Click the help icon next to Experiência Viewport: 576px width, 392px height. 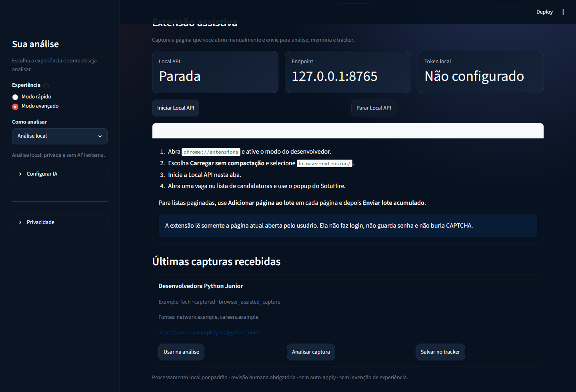(46, 85)
